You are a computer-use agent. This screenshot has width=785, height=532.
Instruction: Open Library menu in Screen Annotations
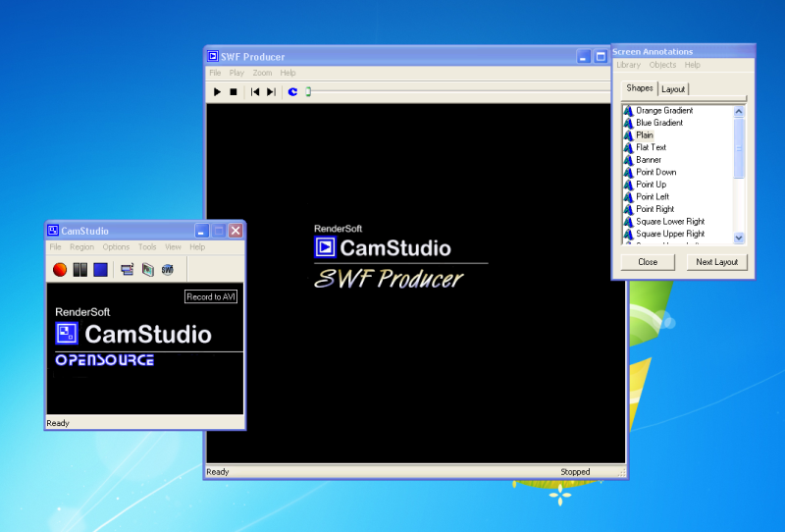click(x=628, y=65)
